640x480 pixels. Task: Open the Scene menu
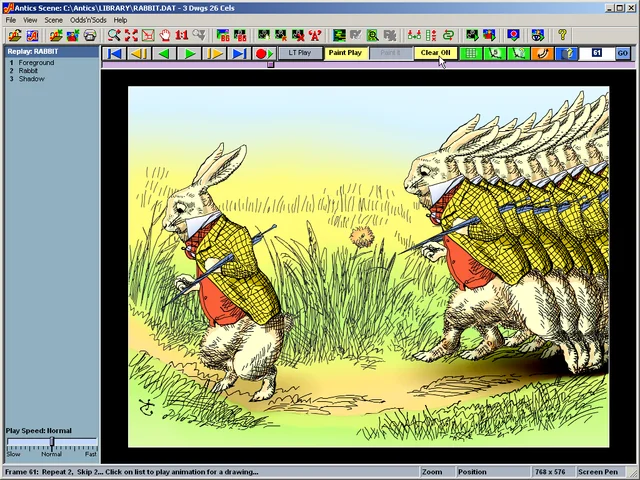coord(53,20)
